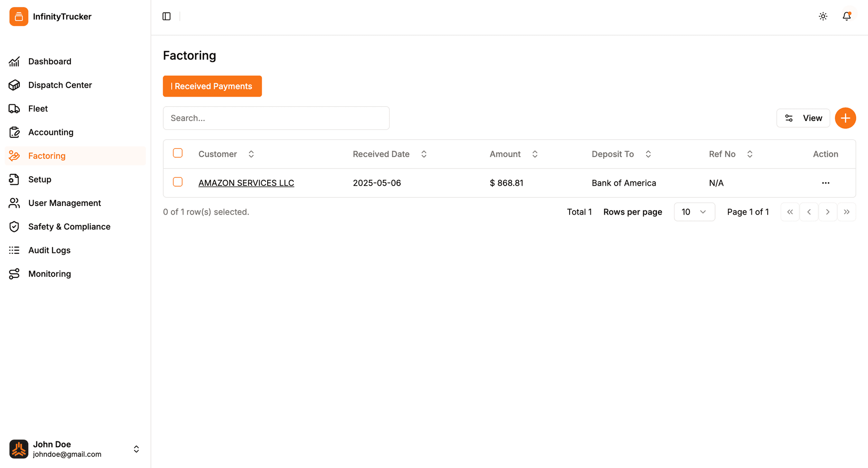Select the Factoring handshake icon
Image resolution: width=868 pixels, height=468 pixels.
point(14,156)
